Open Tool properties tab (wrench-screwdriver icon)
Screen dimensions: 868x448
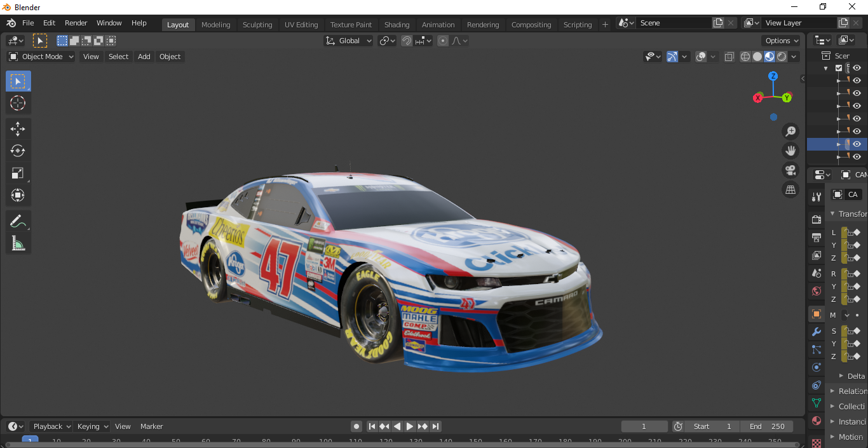point(817,197)
